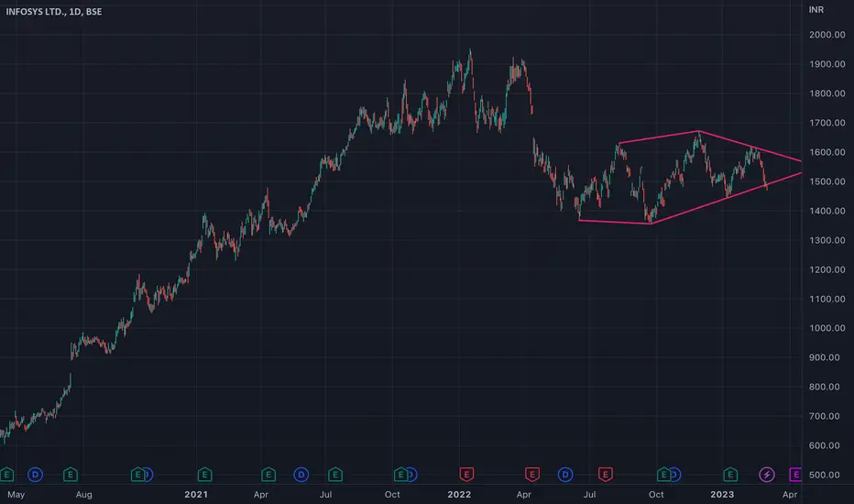
Task: Open the green earnings marker above Apr 2021
Action: click(268, 475)
